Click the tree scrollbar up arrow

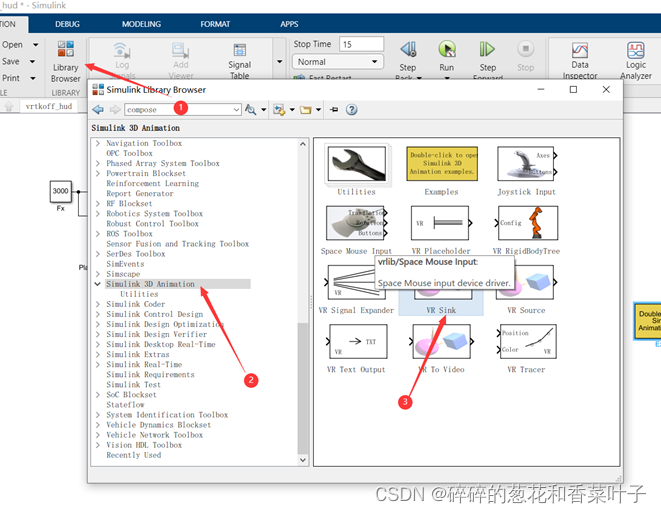303,144
